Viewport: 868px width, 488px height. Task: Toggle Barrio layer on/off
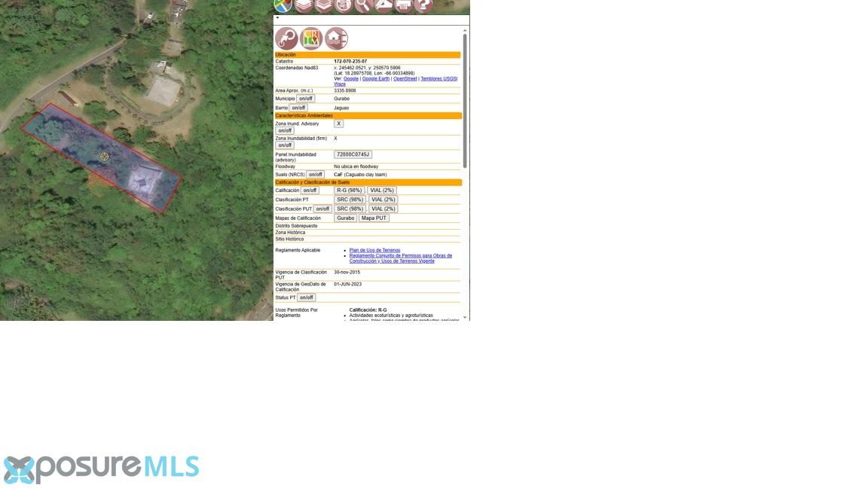298,108
